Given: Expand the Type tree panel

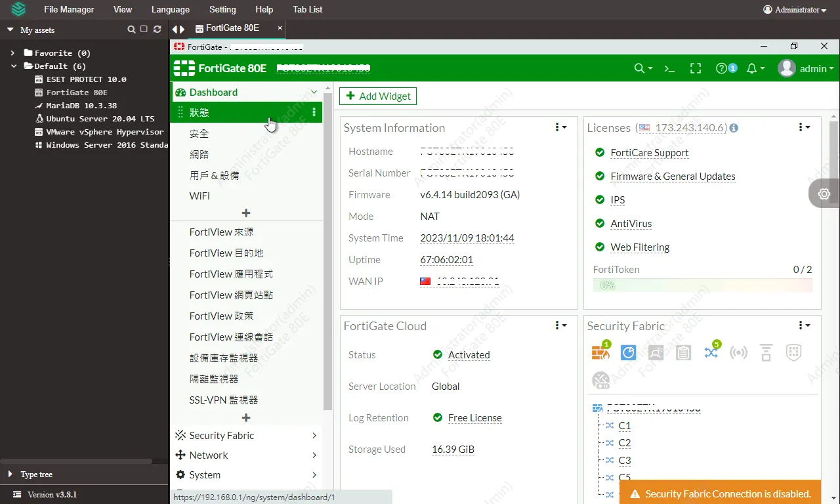Looking at the screenshot, I should click(x=10, y=474).
